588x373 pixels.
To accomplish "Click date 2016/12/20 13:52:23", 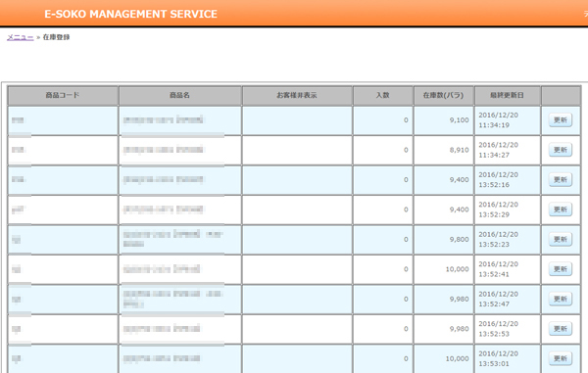I will coord(499,239).
